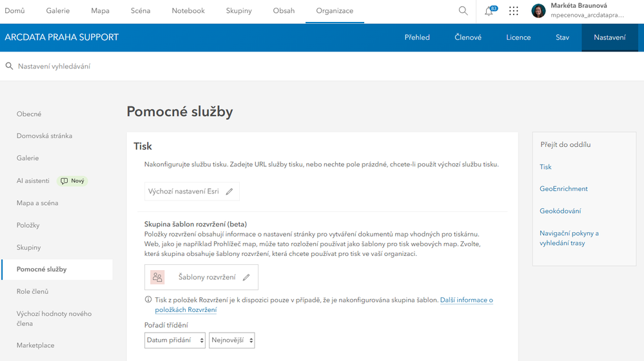Jump to the Geokódování section
The width and height of the screenshot is (644, 361).
(560, 211)
